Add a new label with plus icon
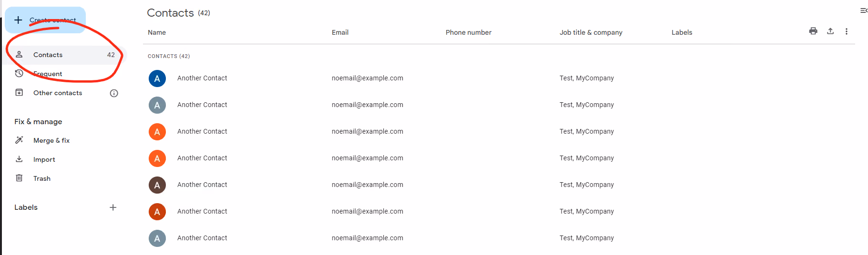The height and width of the screenshot is (255, 868). coord(113,207)
